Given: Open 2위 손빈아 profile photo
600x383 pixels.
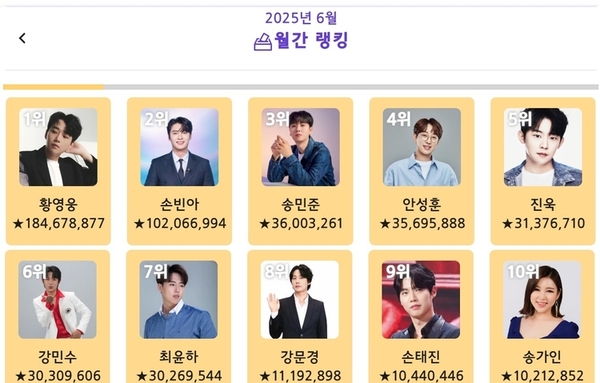Looking at the screenshot, I should pyautogui.click(x=179, y=147).
